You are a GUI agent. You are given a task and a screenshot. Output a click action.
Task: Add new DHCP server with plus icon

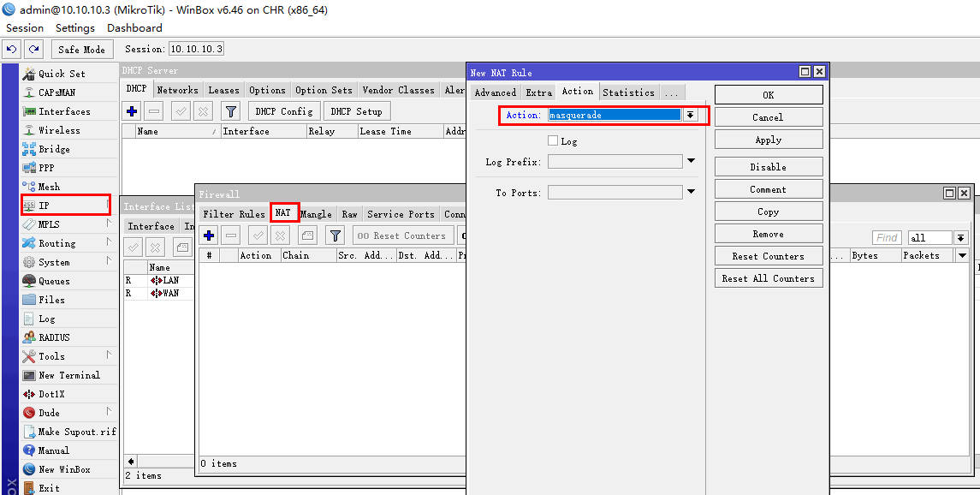tap(132, 111)
